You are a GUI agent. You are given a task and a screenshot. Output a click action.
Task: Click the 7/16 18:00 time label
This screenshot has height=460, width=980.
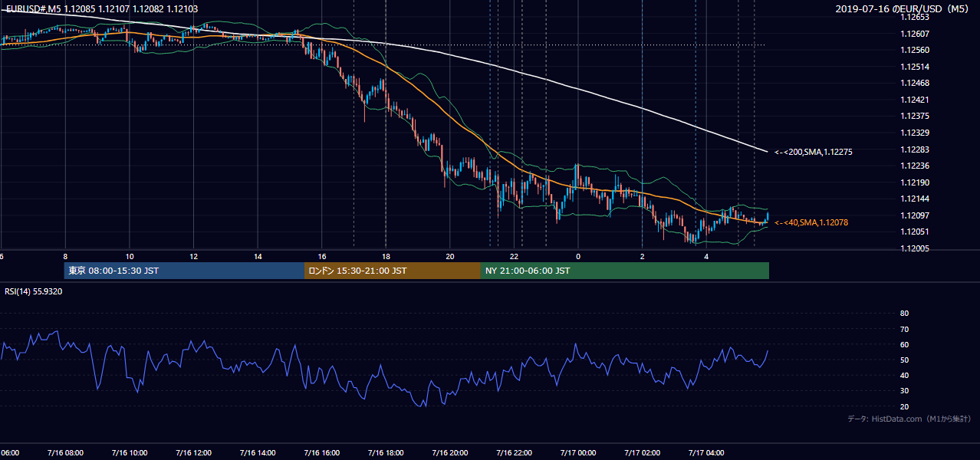(386, 452)
